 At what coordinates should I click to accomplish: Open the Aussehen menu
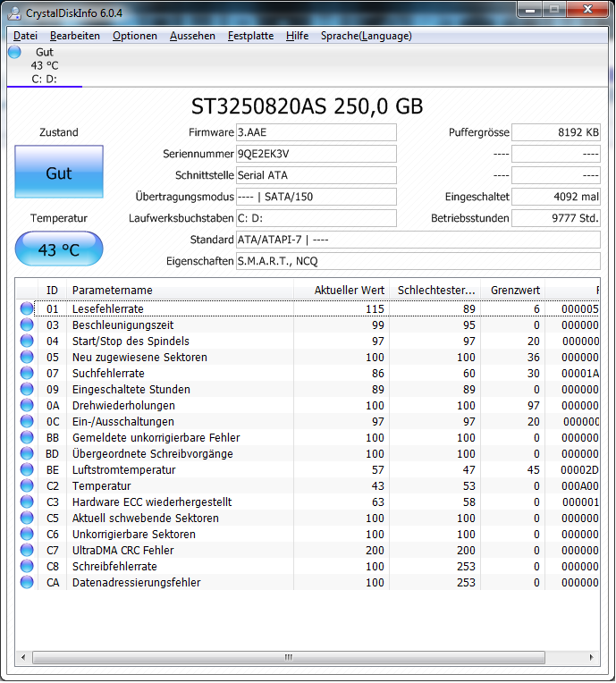(192, 36)
